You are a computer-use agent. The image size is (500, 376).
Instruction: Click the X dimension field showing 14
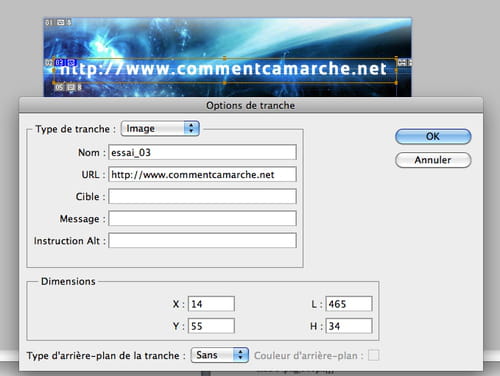[x=211, y=304]
